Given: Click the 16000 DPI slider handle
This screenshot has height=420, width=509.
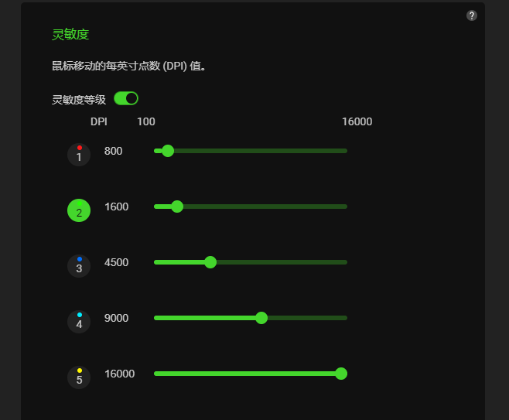Looking at the screenshot, I should point(341,374).
